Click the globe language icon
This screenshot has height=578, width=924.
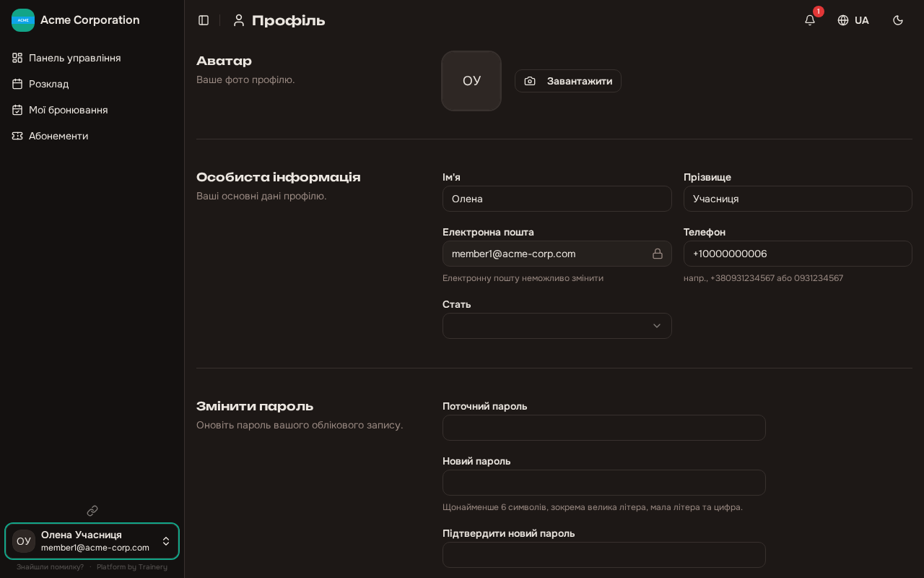point(843,20)
